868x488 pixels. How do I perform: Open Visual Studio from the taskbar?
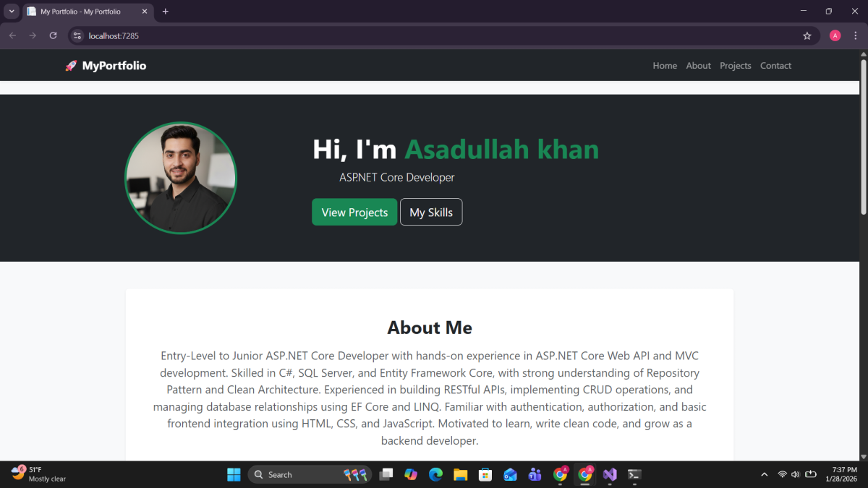point(610,474)
